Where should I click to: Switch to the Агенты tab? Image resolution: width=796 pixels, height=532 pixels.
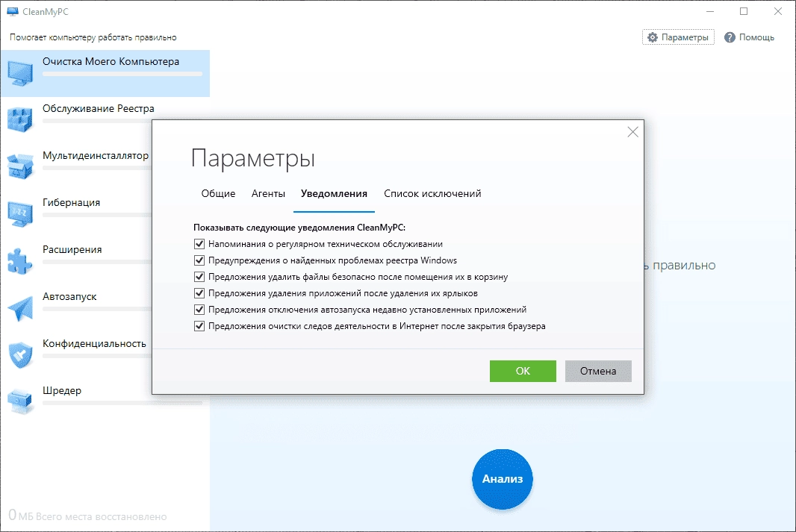[x=268, y=194]
